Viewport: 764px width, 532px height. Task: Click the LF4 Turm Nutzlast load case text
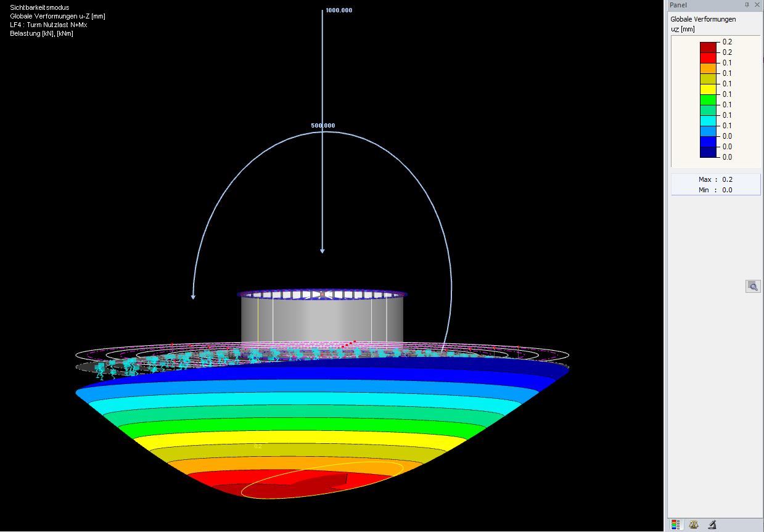tap(49, 25)
